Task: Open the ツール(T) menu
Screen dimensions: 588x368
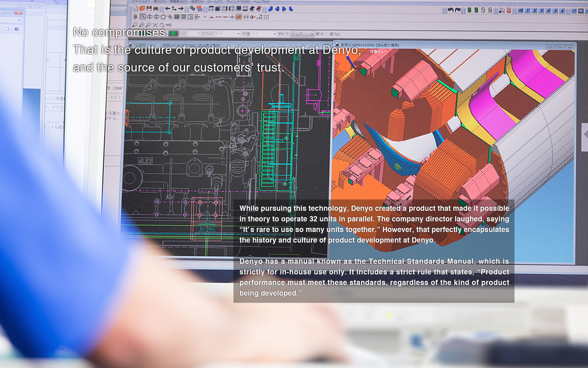Action: tap(215, 2)
